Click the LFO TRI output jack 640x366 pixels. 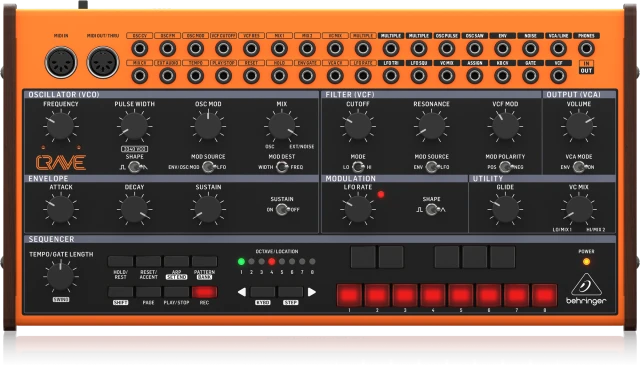pos(391,76)
